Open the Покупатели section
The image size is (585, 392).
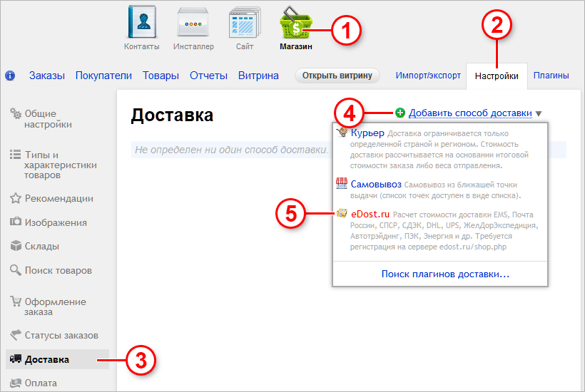tap(103, 76)
